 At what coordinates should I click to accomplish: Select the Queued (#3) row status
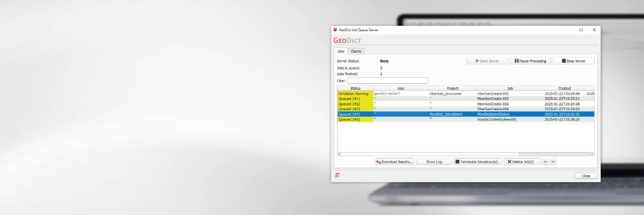355,109
